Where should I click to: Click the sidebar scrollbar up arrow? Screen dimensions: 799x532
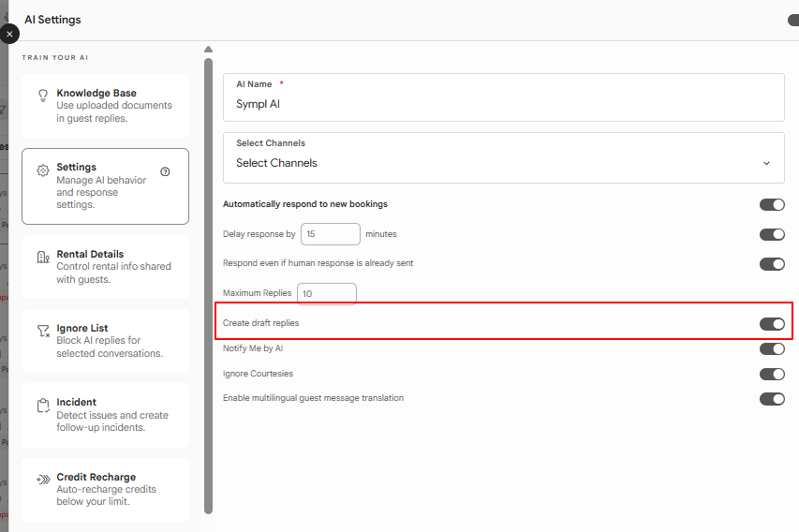208,50
